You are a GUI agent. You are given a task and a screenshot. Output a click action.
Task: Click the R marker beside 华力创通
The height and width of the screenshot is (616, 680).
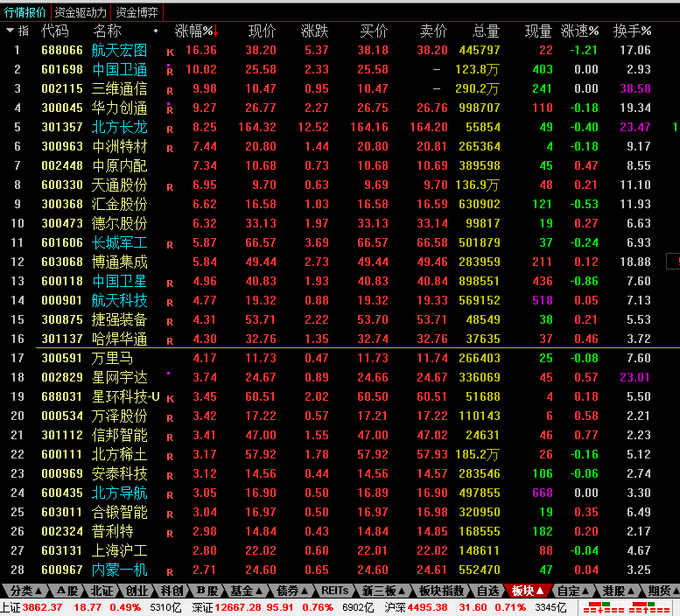click(170, 110)
